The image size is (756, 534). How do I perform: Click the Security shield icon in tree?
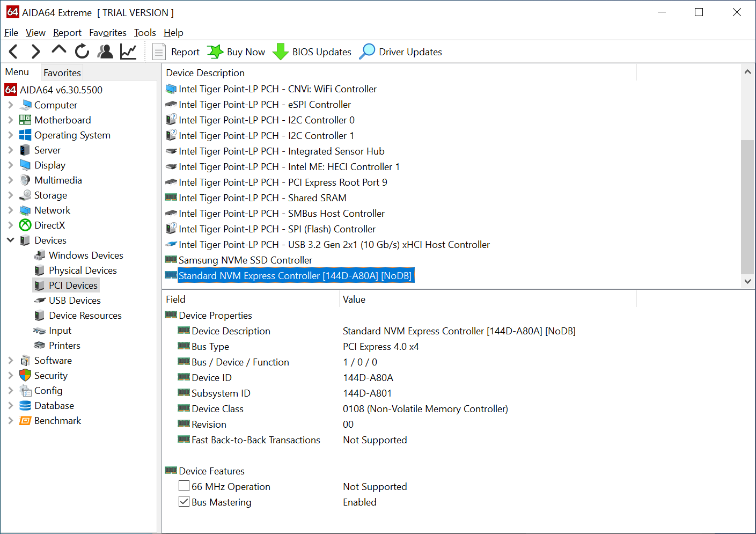(25, 376)
